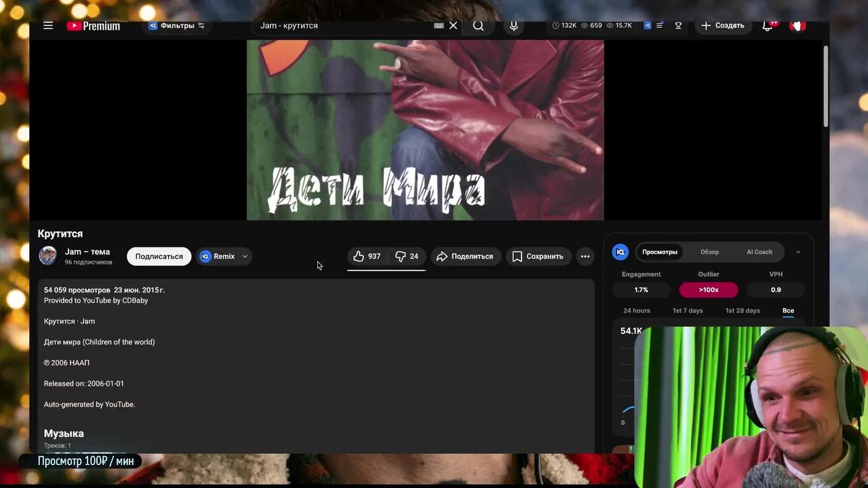Click 'Released on: 2006-01-01' line
The height and width of the screenshot is (488, 868).
[x=84, y=384]
